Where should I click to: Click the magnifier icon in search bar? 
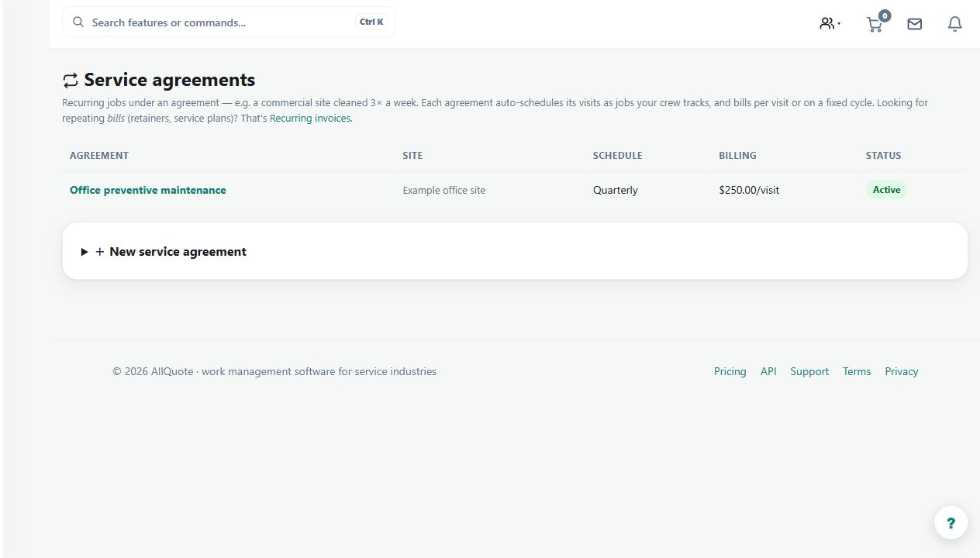[78, 22]
